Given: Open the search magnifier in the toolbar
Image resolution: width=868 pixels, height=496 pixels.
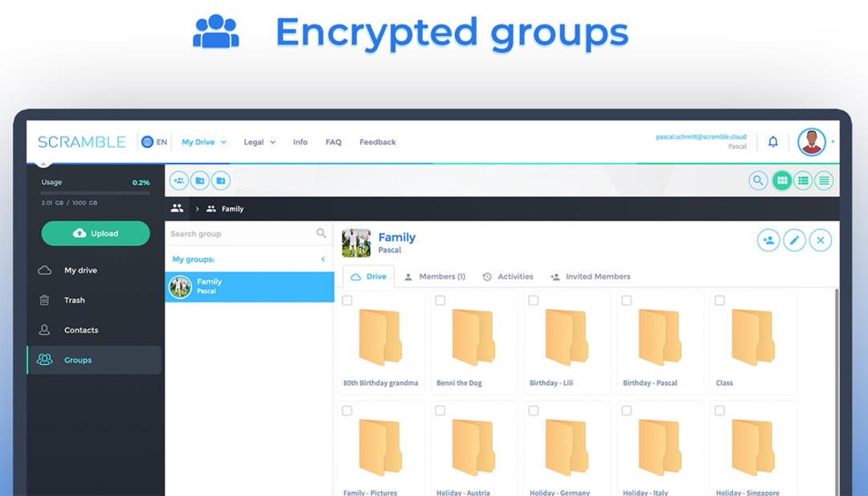Looking at the screenshot, I should [x=758, y=180].
